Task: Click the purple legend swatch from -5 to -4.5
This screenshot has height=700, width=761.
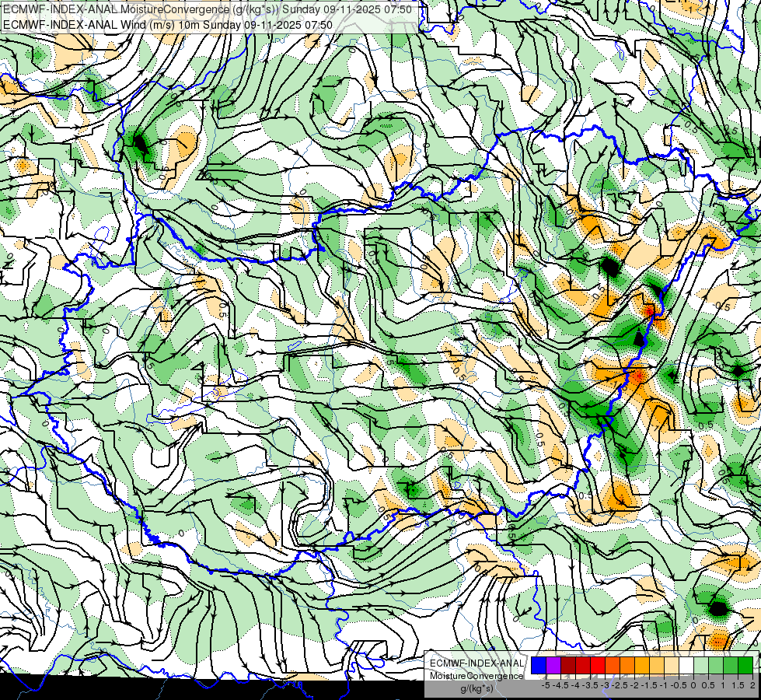Action: coord(553,666)
